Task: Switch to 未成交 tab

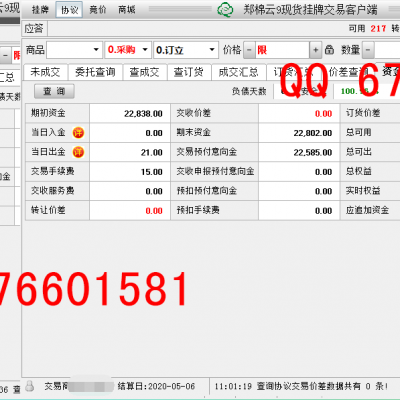Action: 45,72
